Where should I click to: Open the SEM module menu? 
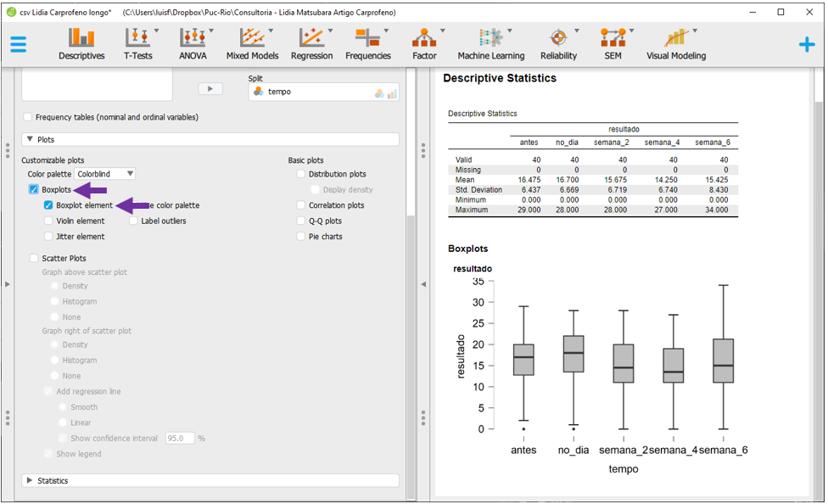613,44
